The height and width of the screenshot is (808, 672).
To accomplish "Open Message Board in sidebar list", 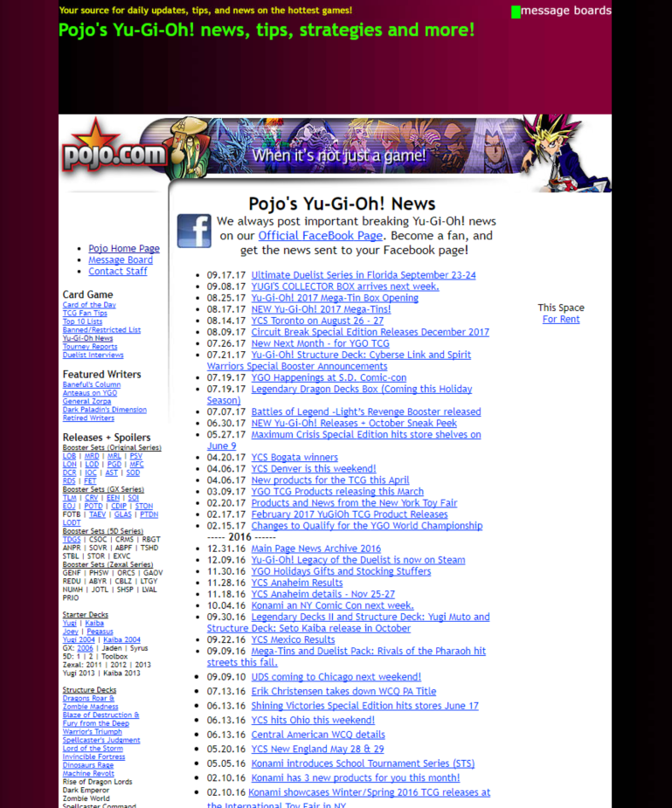I will pyautogui.click(x=120, y=259).
